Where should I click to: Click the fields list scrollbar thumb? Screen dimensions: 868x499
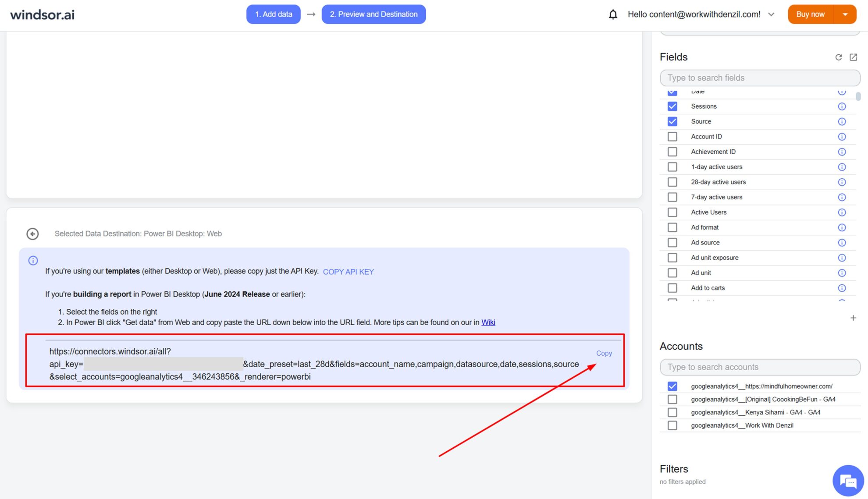coord(858,96)
